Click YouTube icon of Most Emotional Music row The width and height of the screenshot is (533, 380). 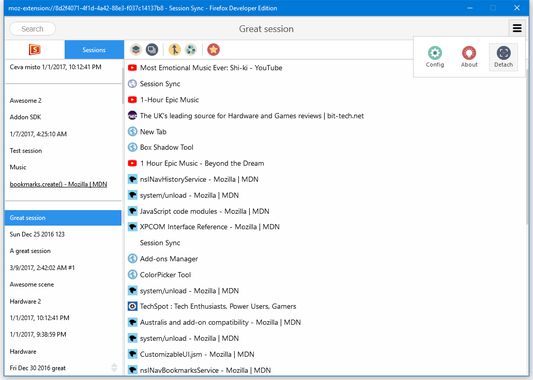[x=132, y=68]
